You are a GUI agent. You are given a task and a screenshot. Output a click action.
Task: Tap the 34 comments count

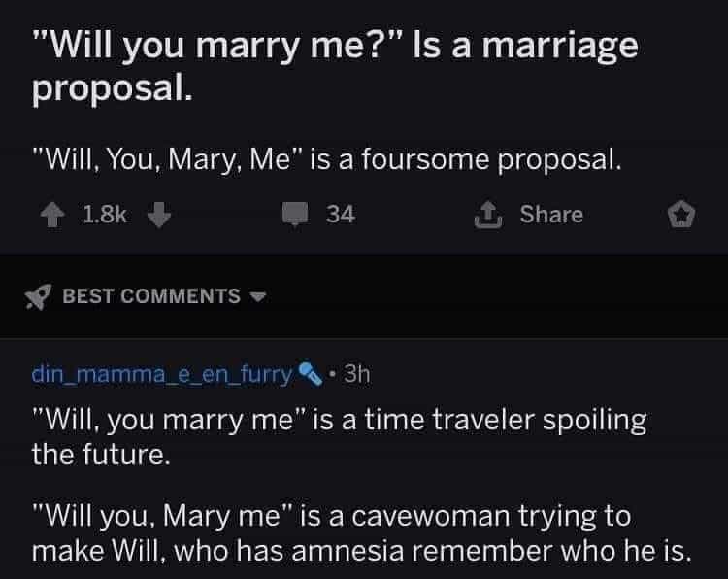(340, 215)
